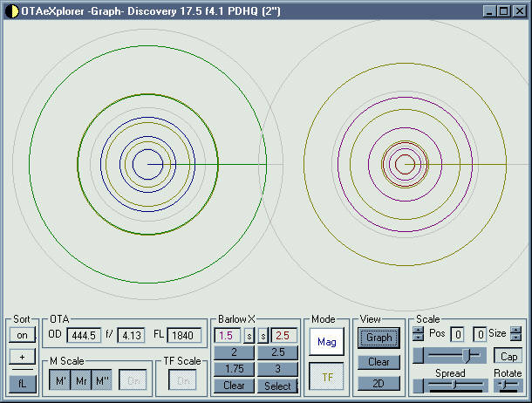This screenshot has width=532, height=403.
Task: Click the 's' button beside the 1.5 Barlow field
Action: point(249,336)
